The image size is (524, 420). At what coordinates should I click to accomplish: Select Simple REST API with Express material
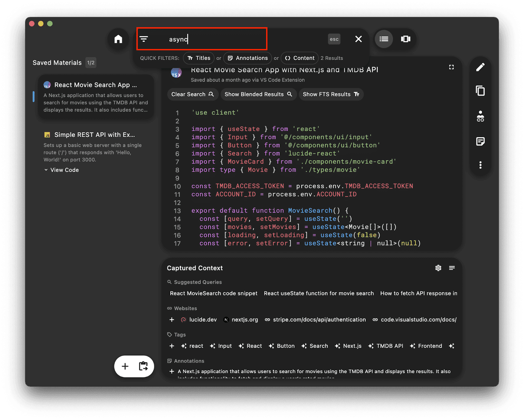(x=95, y=147)
